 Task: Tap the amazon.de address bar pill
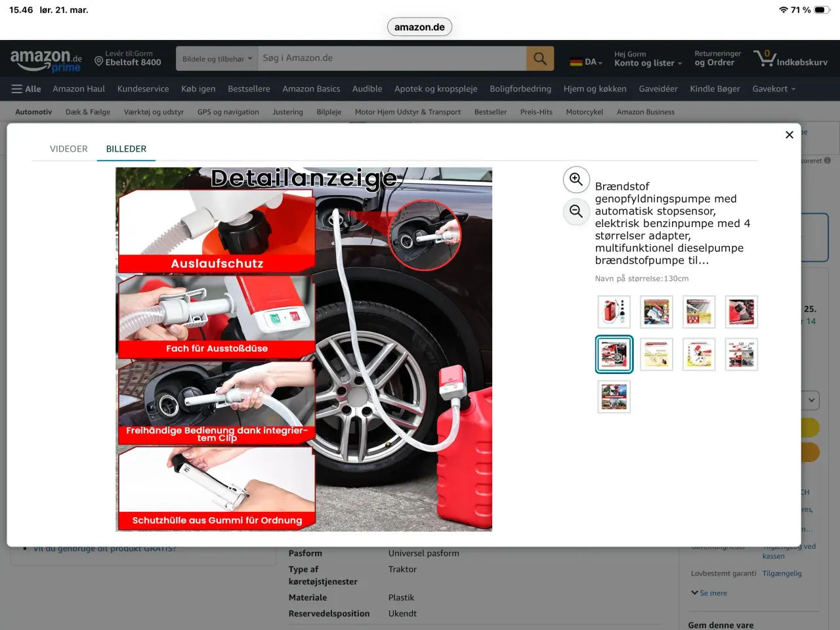pos(419,27)
